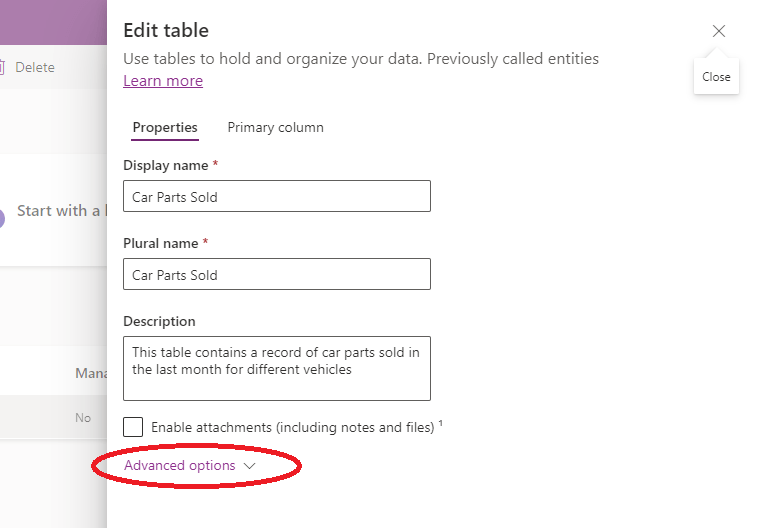Select the column header starting with 'Mana'
Viewport: 769px width, 528px height.
(92, 373)
